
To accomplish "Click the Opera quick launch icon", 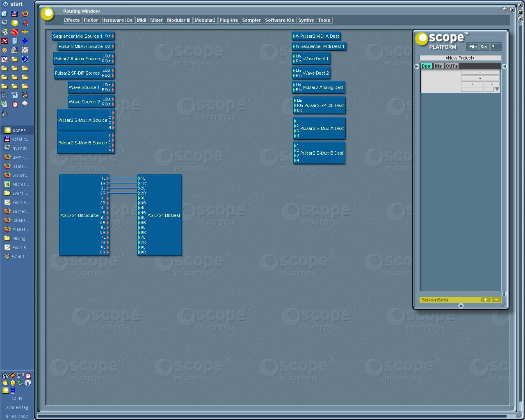I will click(x=25, y=23).
